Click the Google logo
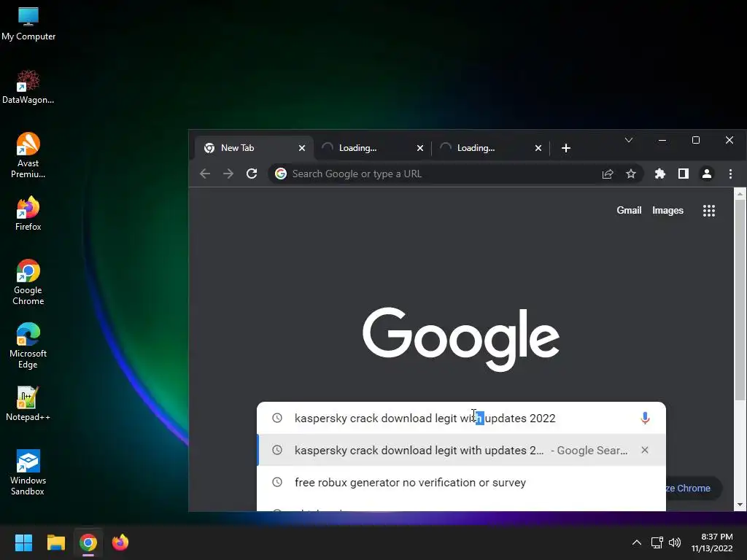 tap(461, 339)
